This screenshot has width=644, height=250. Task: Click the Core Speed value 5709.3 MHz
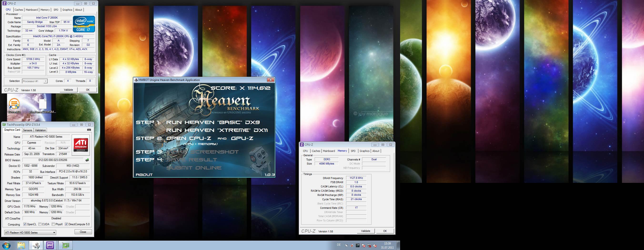33,59
